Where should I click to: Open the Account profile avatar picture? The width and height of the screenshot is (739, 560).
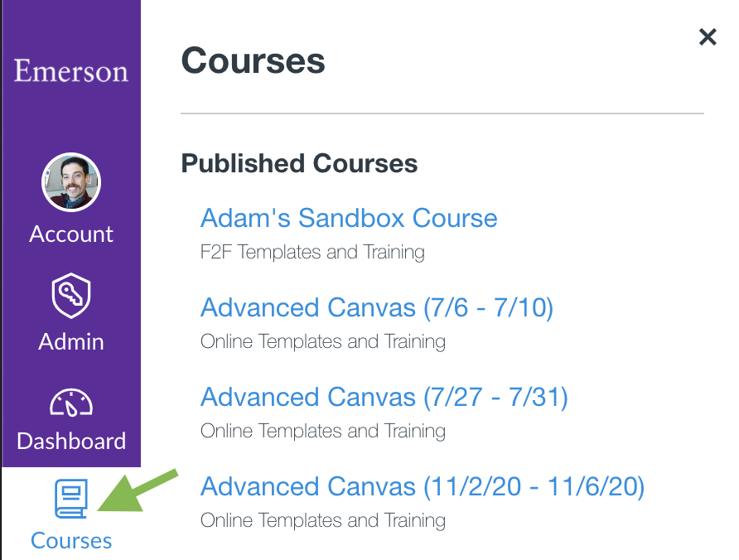(x=71, y=182)
